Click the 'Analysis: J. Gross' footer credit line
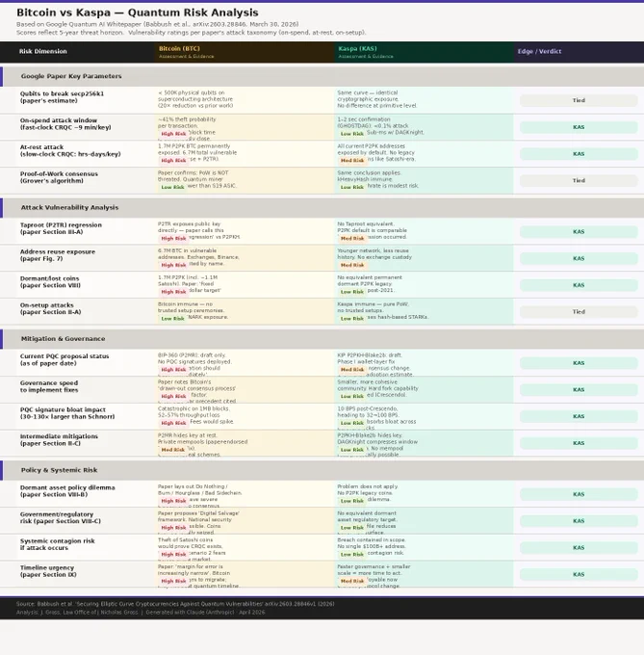The image size is (644, 655). [x=141, y=612]
